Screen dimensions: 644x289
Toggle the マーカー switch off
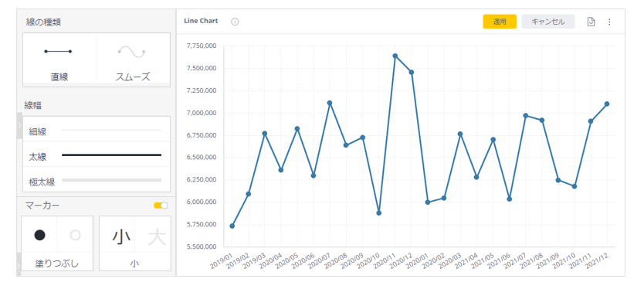[161, 206]
